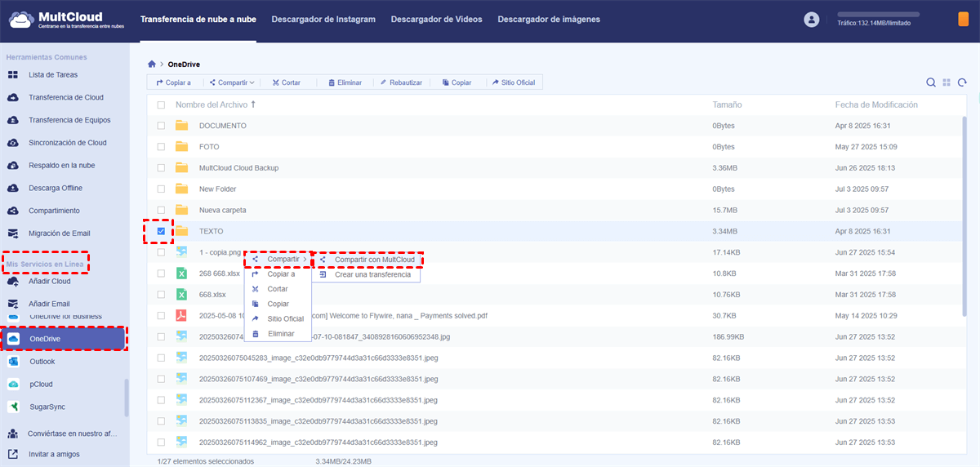Sort by Nombre del Archivo column
Viewport: 980px width, 467px height.
pos(211,105)
